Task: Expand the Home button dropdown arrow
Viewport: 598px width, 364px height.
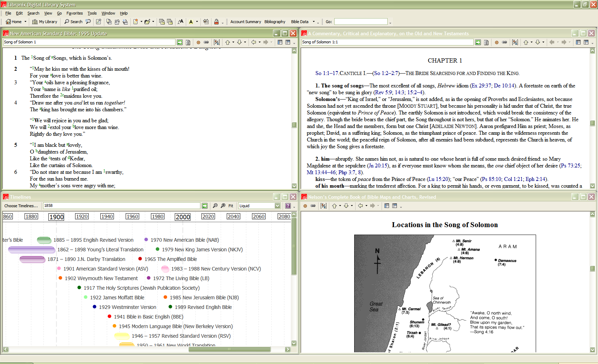Action: (25, 22)
